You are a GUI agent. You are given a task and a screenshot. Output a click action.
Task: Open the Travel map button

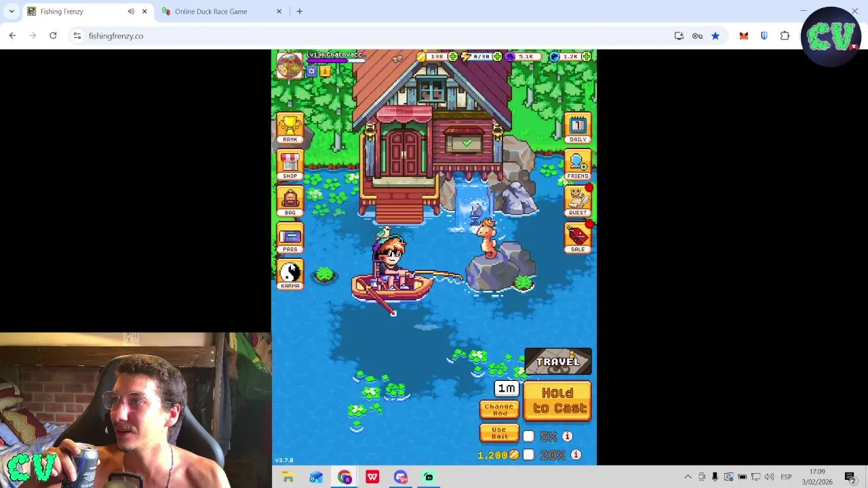tap(558, 362)
